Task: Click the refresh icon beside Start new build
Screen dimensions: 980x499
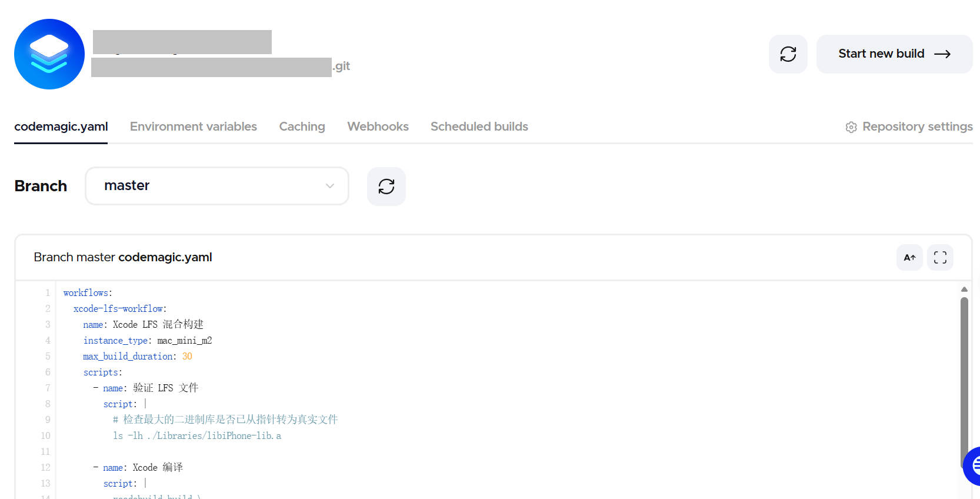Action: tap(788, 54)
